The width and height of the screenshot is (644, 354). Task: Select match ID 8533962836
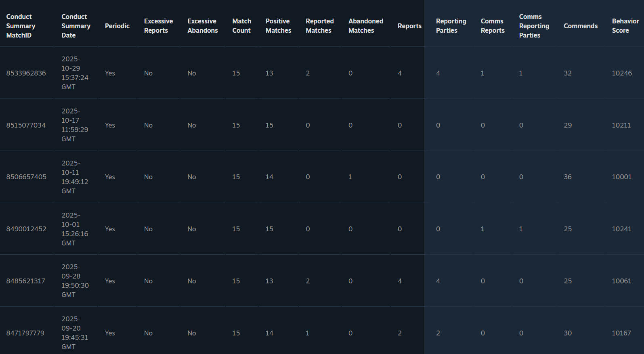(26, 73)
